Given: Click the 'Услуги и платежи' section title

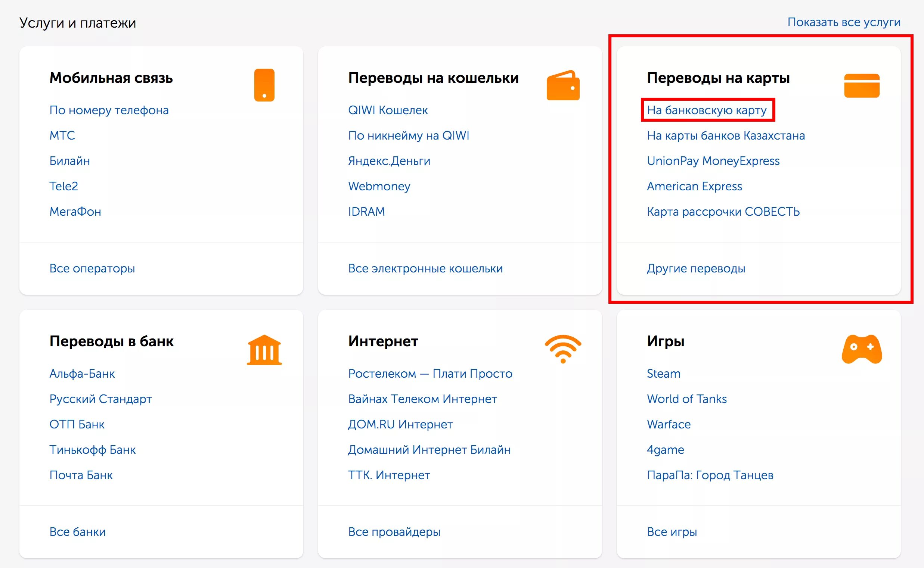Looking at the screenshot, I should point(78,23).
